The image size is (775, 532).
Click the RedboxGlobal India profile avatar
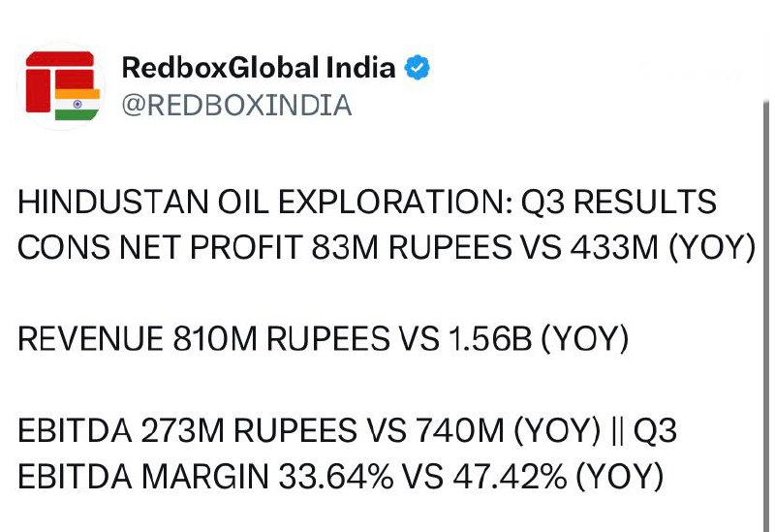coord(61,85)
